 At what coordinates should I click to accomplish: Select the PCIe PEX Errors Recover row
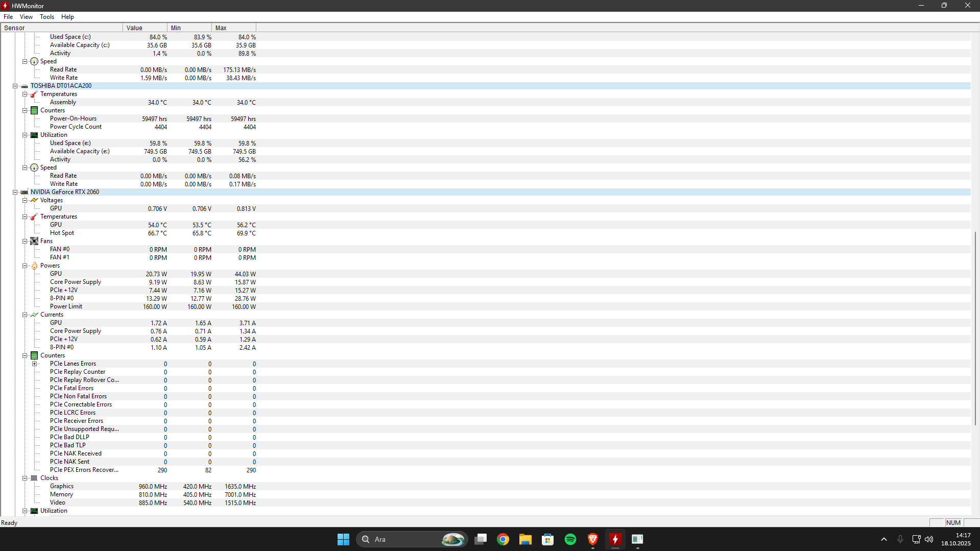(x=486, y=470)
